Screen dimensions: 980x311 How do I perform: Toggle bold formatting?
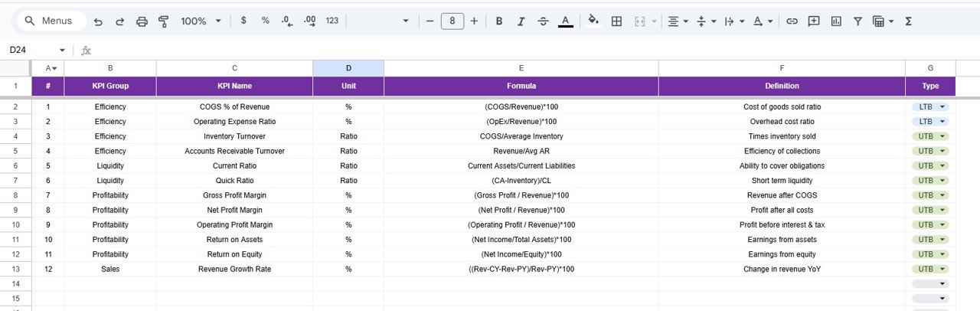(499, 21)
